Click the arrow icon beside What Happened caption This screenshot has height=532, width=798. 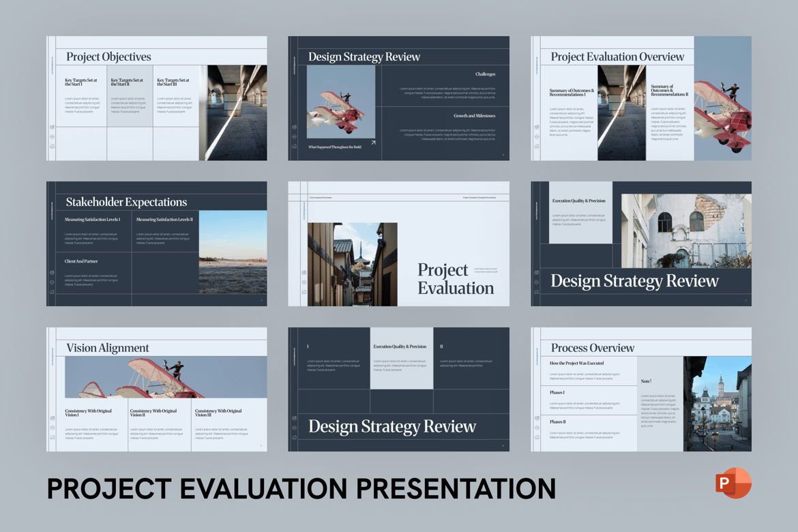(x=373, y=143)
